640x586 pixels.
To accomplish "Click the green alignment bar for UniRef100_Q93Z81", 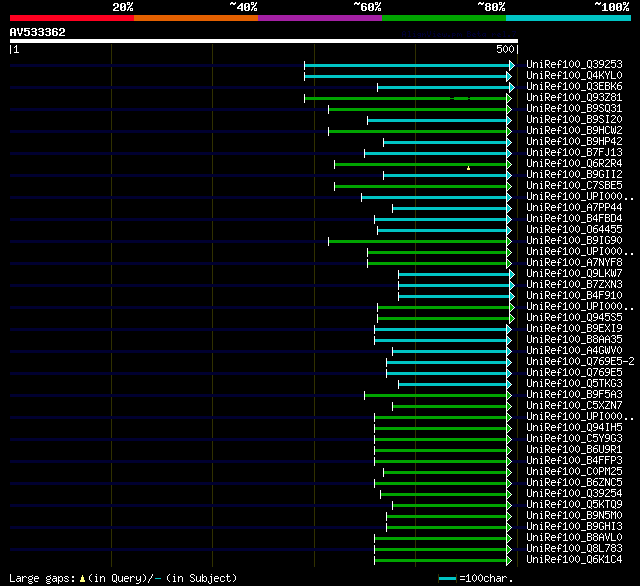I will tap(405, 98).
